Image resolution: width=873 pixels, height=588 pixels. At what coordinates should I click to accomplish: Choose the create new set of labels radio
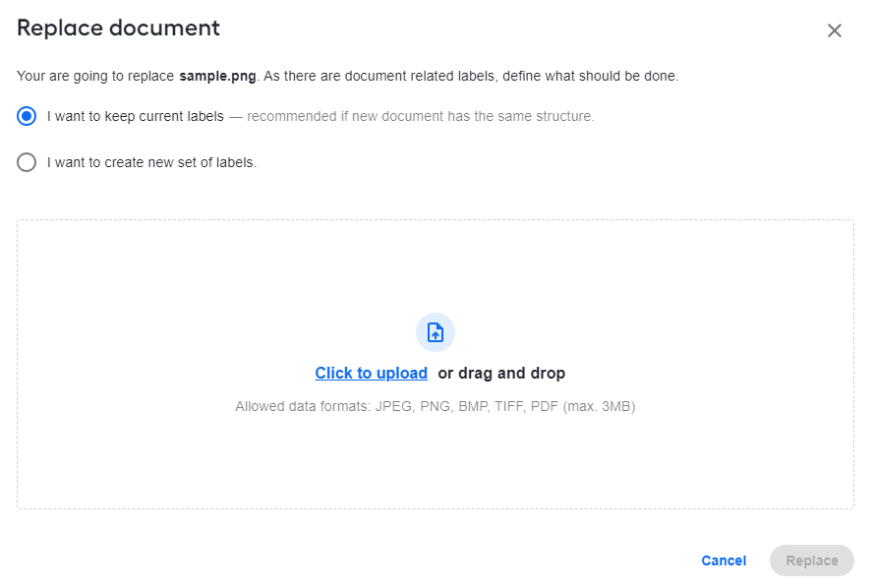(x=27, y=162)
